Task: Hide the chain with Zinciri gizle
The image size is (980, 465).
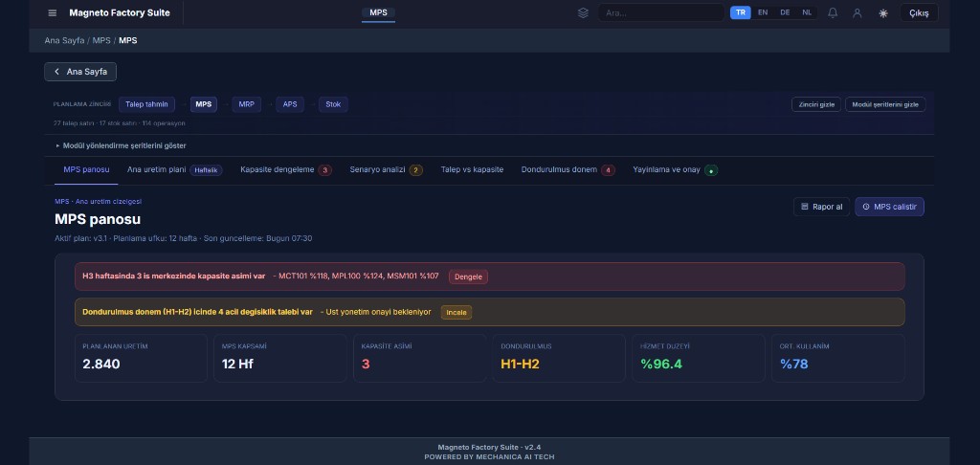Action: [x=815, y=104]
